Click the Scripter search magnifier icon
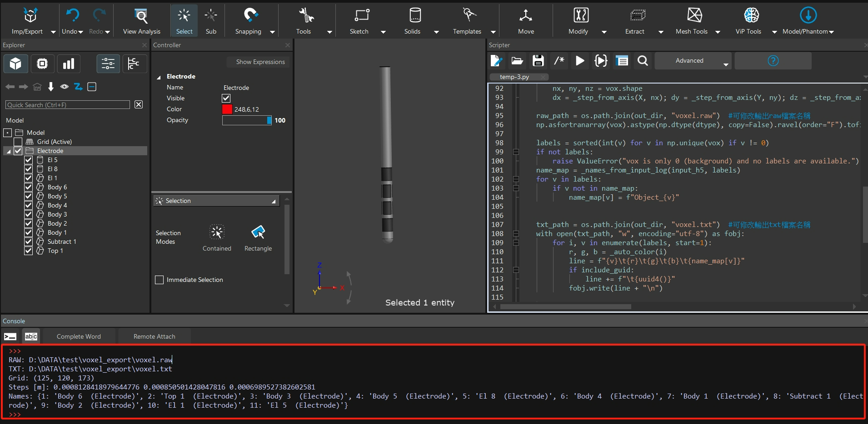Screen dimensions: 868x424 [643, 61]
